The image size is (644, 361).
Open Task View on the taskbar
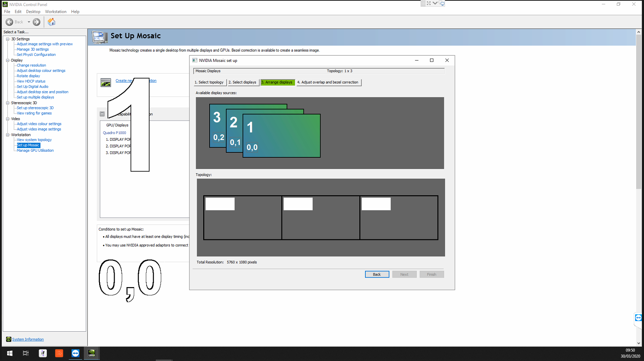pos(26,353)
